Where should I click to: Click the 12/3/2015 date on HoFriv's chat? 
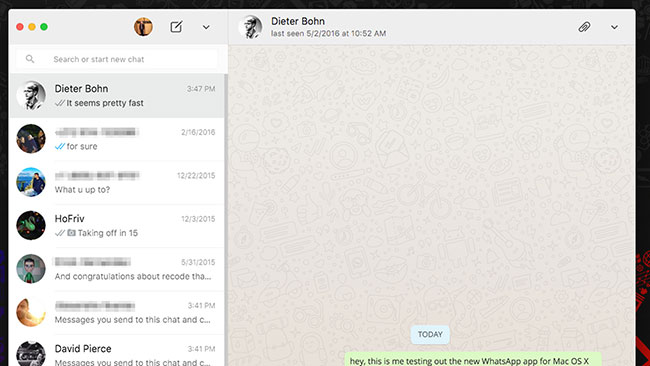(x=198, y=219)
